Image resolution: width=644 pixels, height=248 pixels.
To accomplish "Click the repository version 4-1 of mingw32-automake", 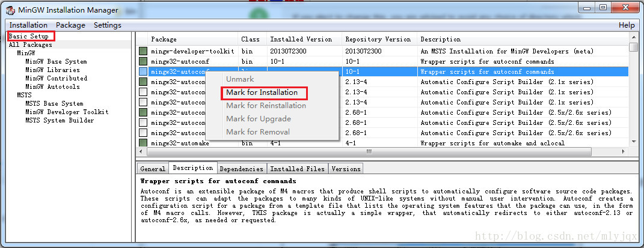I will click(x=351, y=143).
